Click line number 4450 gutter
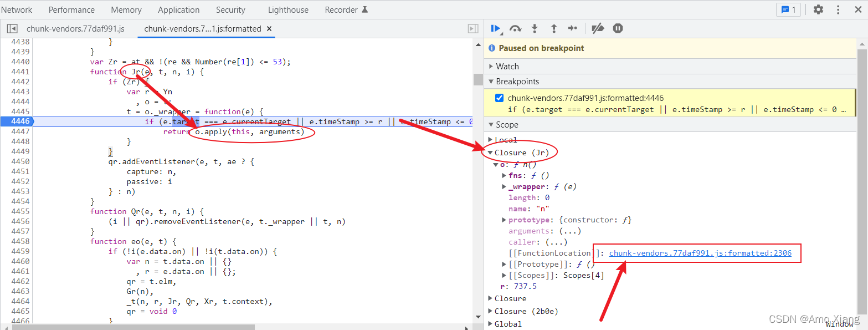This screenshot has height=330, width=868. [20, 161]
